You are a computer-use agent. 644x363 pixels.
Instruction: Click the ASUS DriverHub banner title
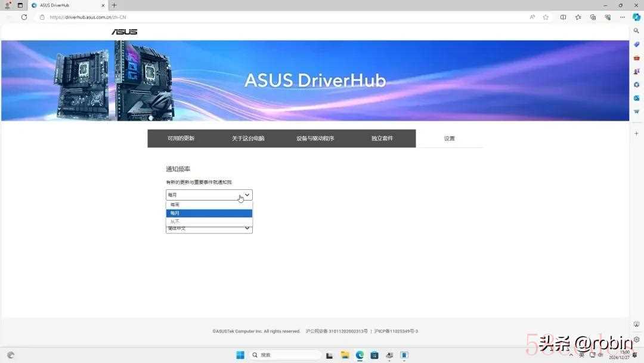(x=315, y=81)
